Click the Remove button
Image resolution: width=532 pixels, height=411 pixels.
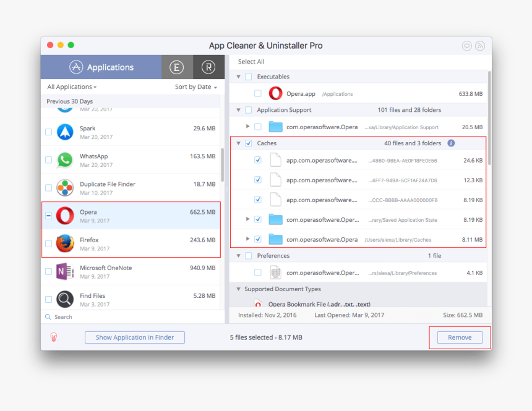tap(459, 337)
